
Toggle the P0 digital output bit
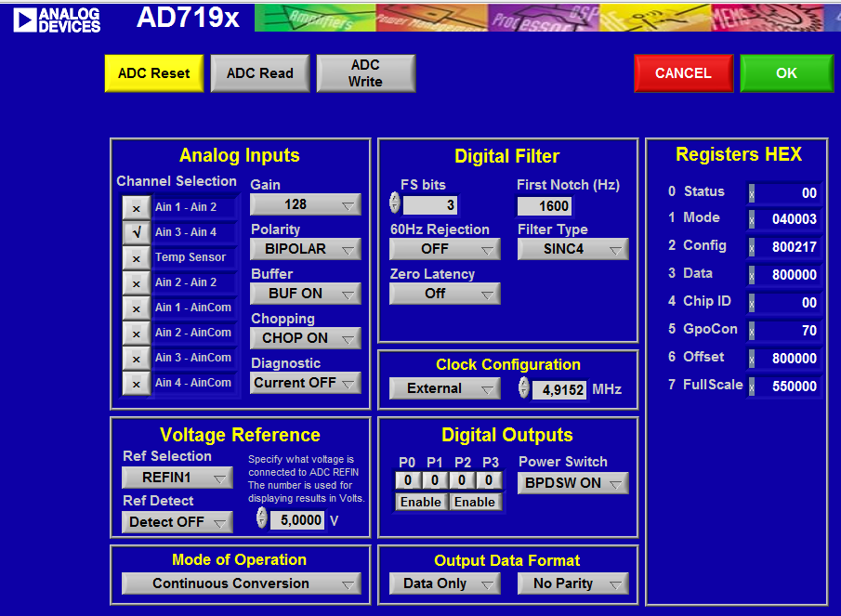[x=407, y=481]
